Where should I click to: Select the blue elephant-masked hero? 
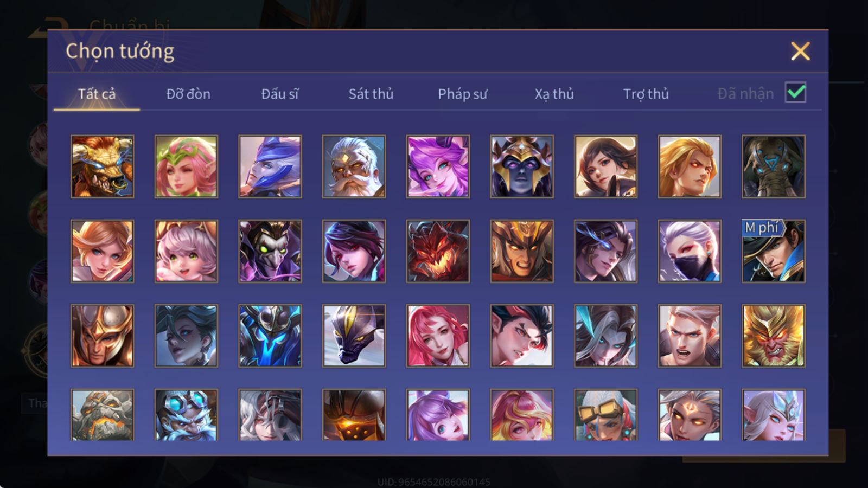click(774, 166)
